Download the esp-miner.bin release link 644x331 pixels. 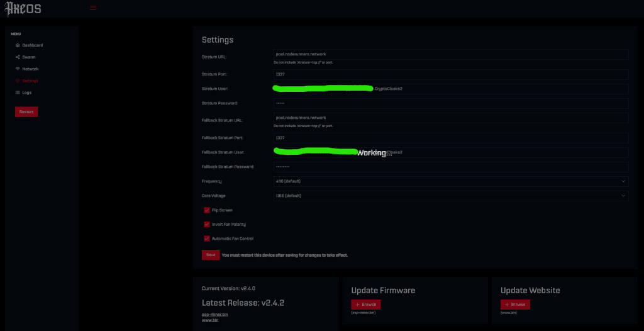[x=215, y=315]
